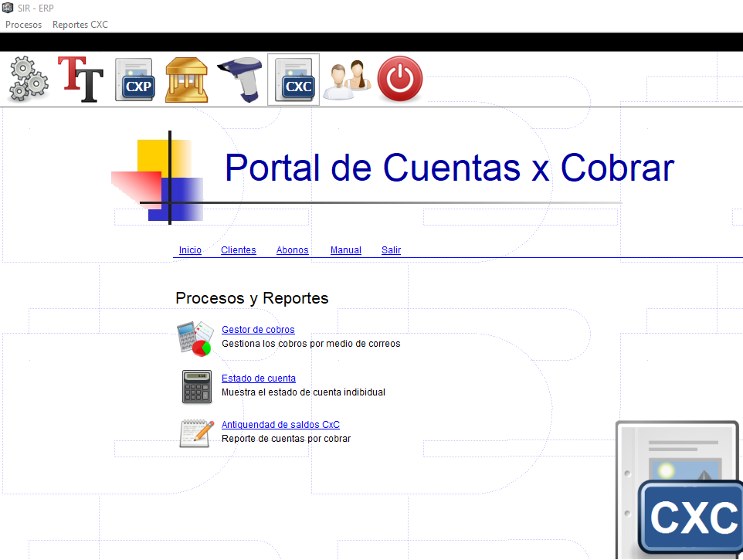Click the Antiguedad de saldos notepad icon
This screenshot has width=743, height=560.
[195, 433]
